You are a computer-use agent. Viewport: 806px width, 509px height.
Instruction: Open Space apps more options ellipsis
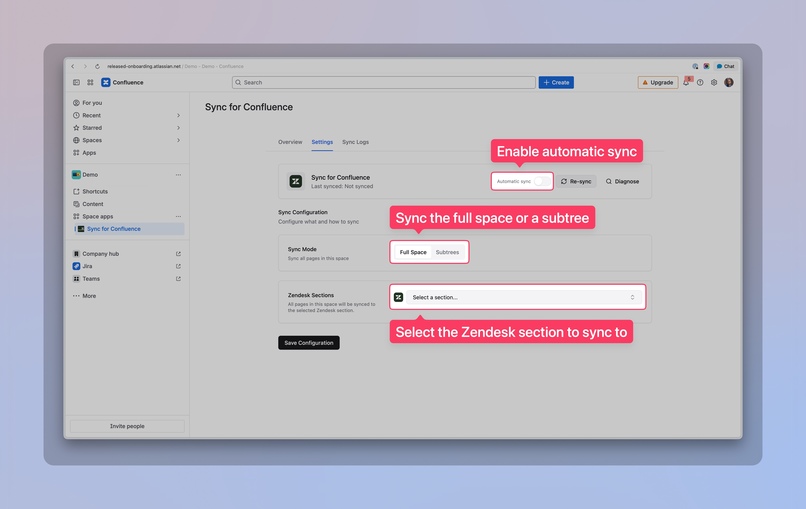click(x=178, y=216)
